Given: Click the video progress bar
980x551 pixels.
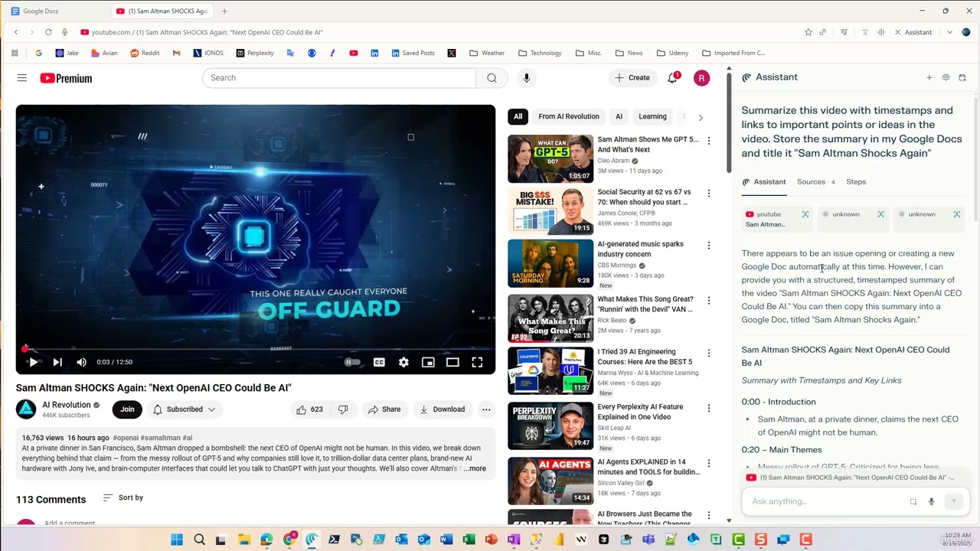Looking at the screenshot, I should (x=256, y=348).
